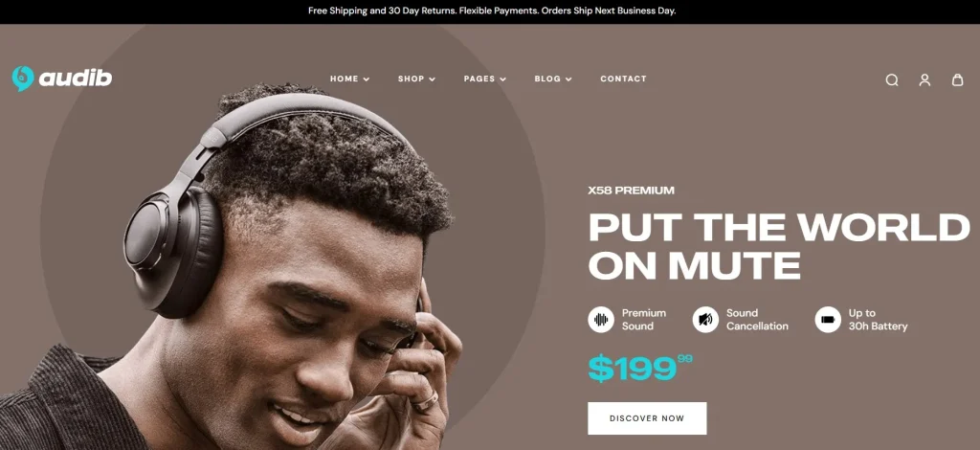Select the Premium Sound waveform icon
This screenshot has height=450, width=980.
(x=601, y=320)
